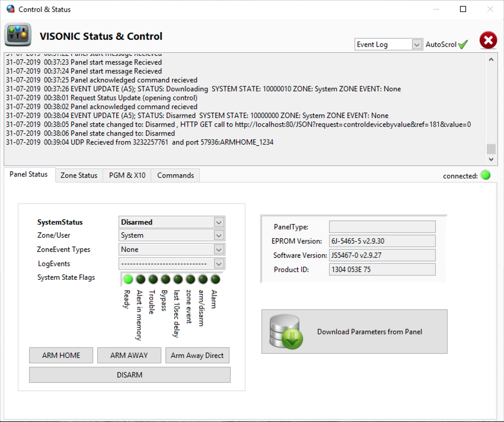Maximize the Control & Status window
This screenshot has height=422, width=504.
(463, 9)
